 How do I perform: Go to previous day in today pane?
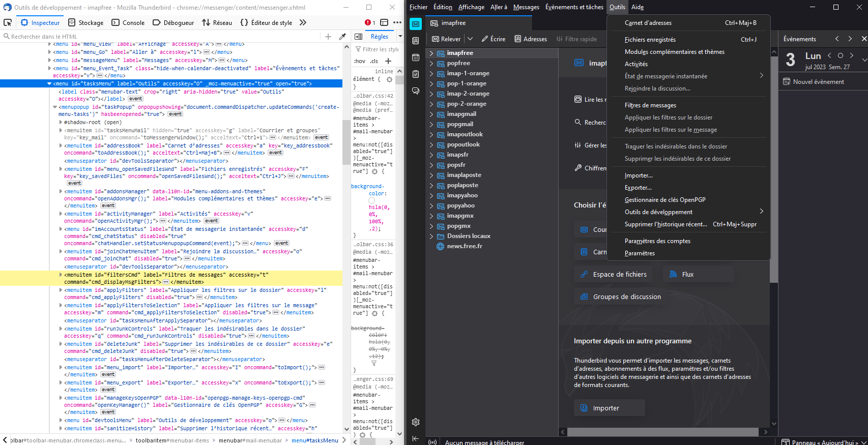tap(829, 55)
